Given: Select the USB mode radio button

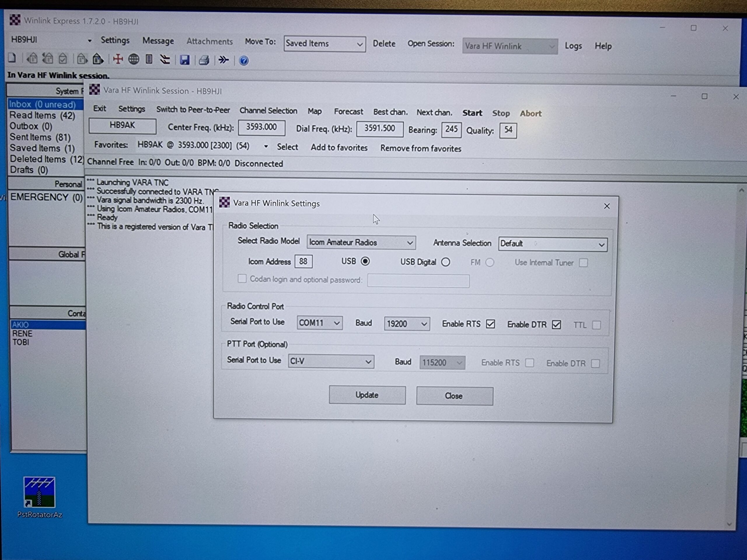Looking at the screenshot, I should pos(365,261).
